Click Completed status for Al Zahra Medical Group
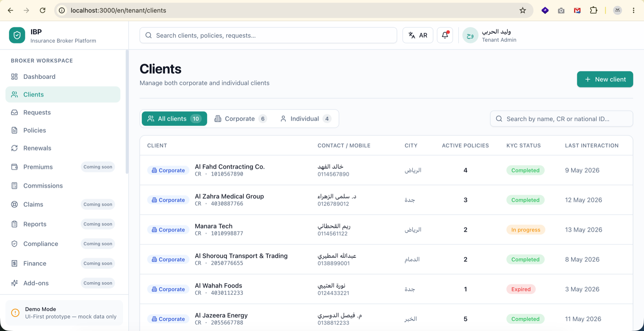This screenshot has width=644, height=331. pyautogui.click(x=525, y=200)
